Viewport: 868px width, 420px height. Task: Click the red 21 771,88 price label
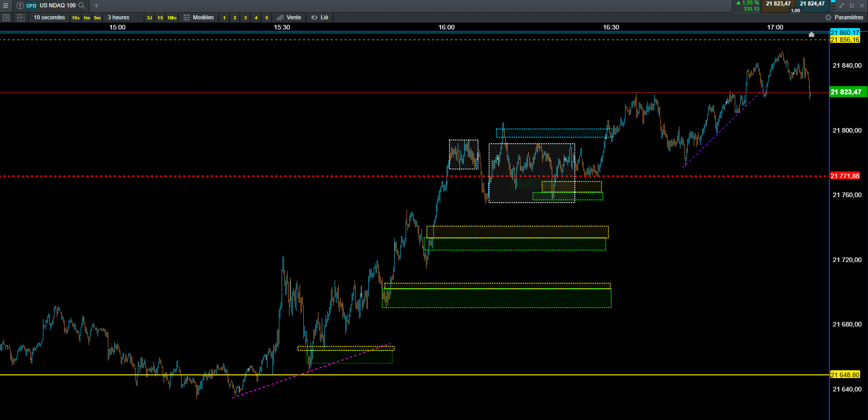845,176
